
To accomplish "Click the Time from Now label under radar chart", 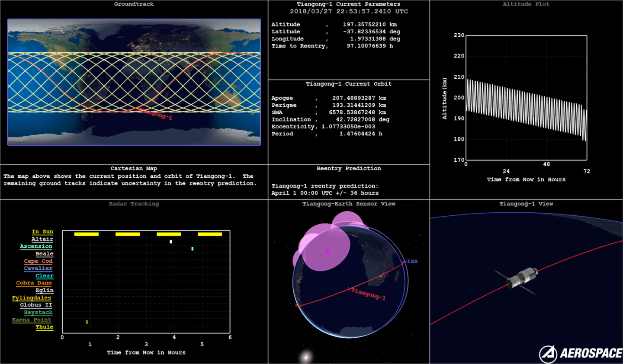I will [146, 353].
